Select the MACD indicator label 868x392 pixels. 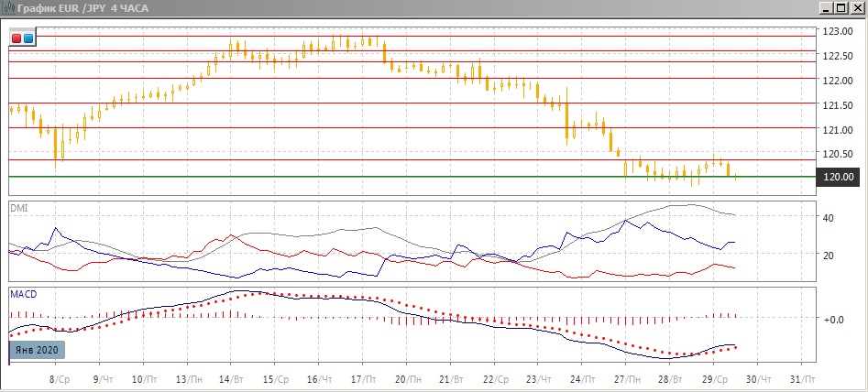pyautogui.click(x=23, y=294)
